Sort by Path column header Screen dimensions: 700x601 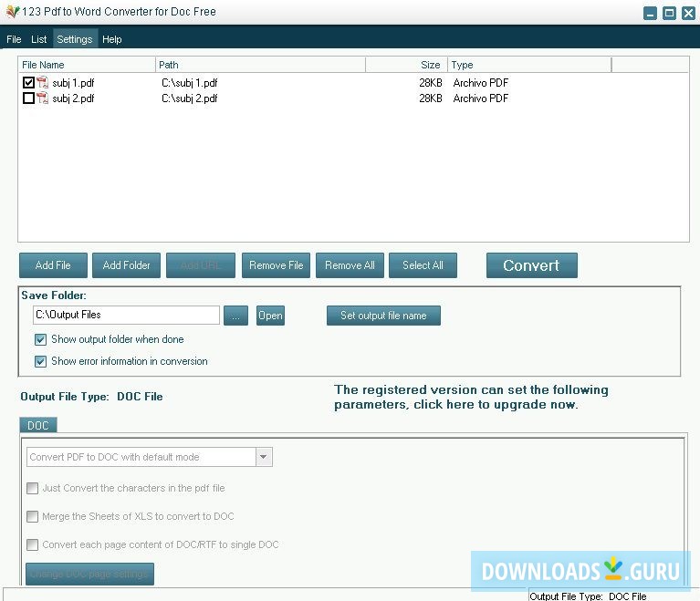pos(260,65)
